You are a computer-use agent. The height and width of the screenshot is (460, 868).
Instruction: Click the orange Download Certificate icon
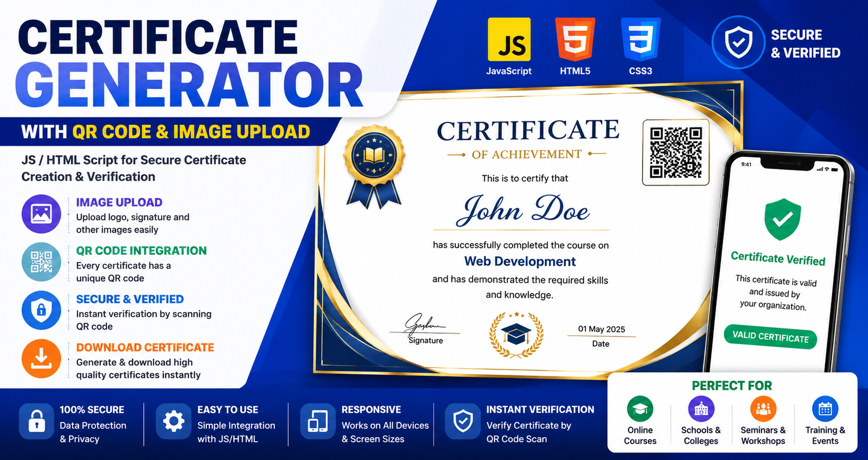[41, 359]
